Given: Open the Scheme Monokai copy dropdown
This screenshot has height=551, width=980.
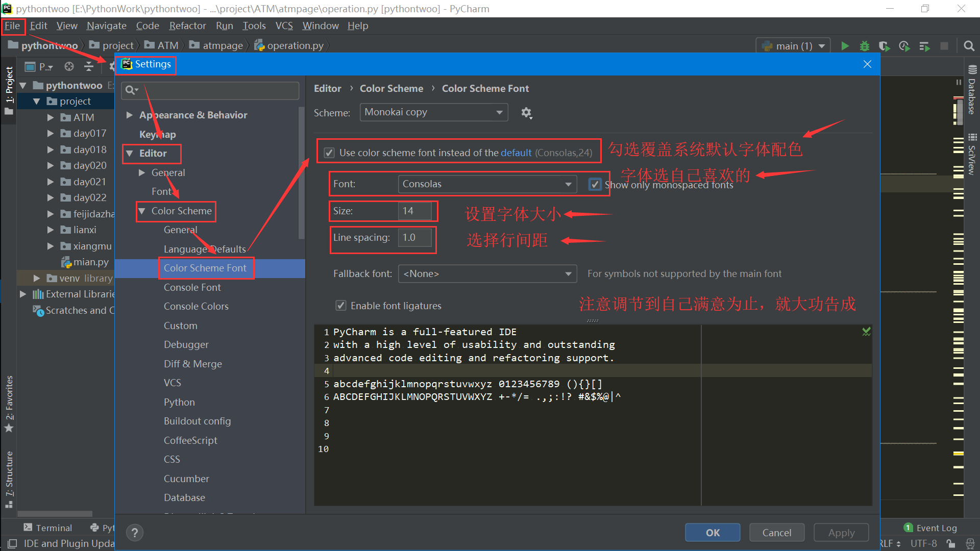Looking at the screenshot, I should point(434,112).
